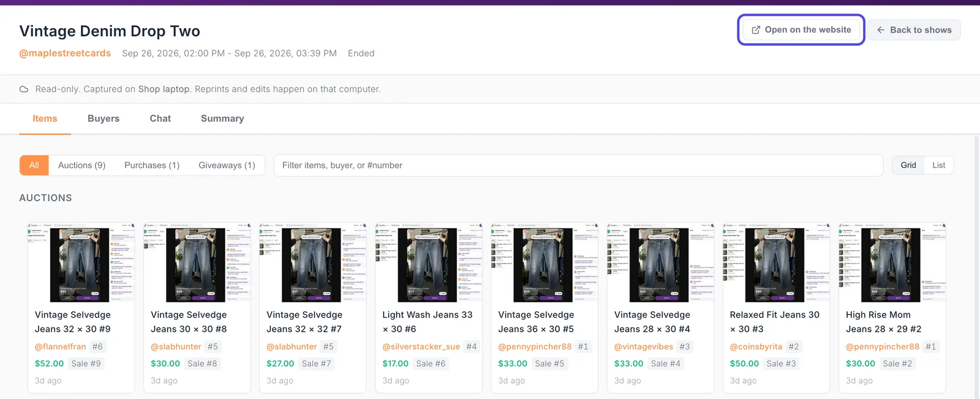
Task: Click the cloud icon beside Read-only notice
Action: [24, 89]
